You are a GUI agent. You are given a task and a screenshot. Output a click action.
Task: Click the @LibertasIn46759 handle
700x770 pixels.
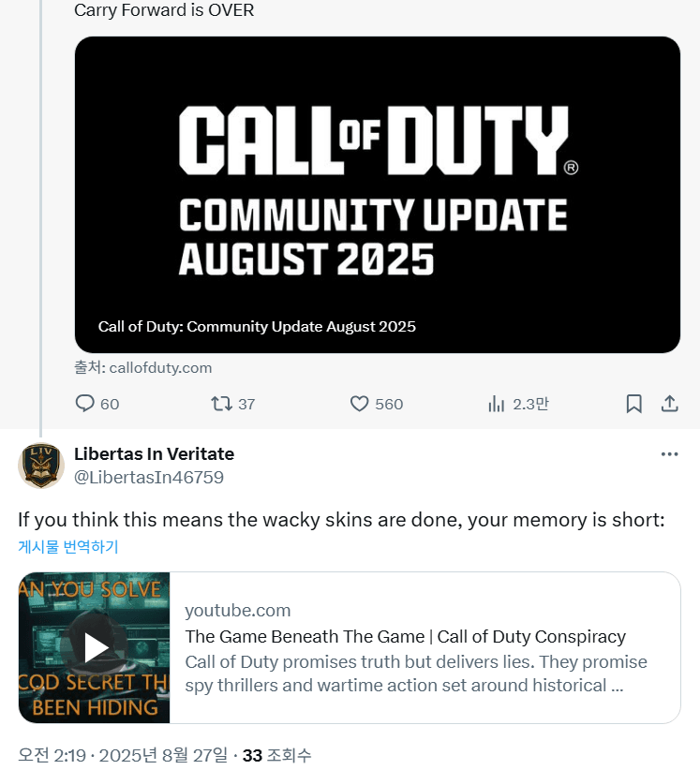[x=149, y=478]
